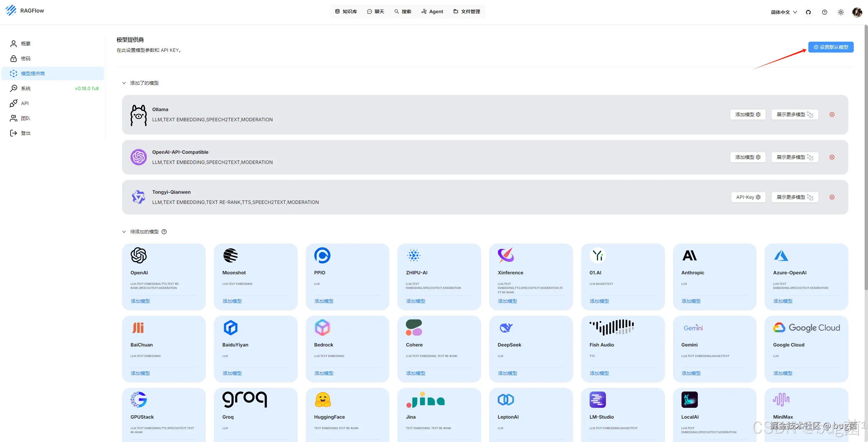This screenshot has width=868, height=442.
Task: Toggle the light/dark theme sun icon
Action: point(841,12)
